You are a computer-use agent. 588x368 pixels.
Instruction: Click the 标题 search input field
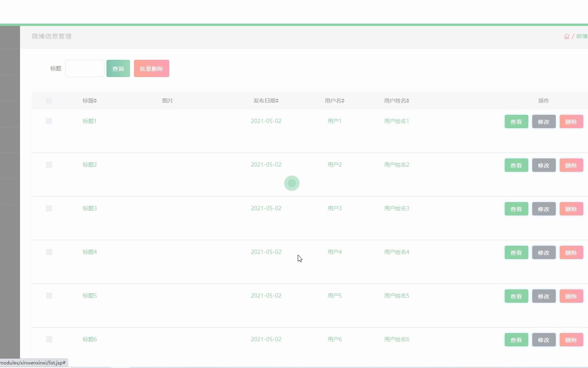[85, 68]
